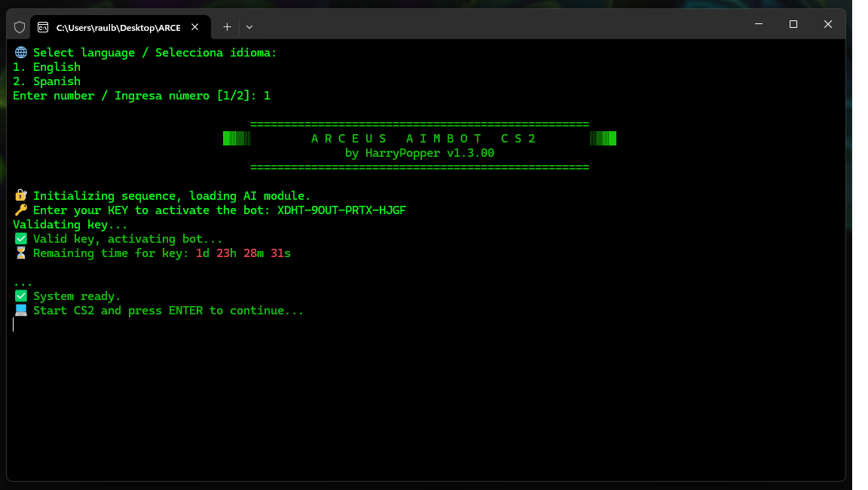868x490 pixels.
Task: Minimize the terminal window
Action: [x=759, y=24]
